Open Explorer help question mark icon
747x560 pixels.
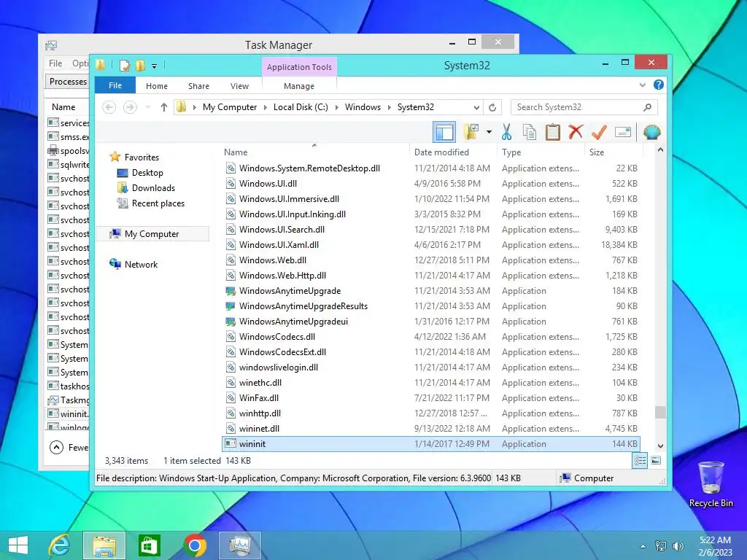click(x=659, y=85)
